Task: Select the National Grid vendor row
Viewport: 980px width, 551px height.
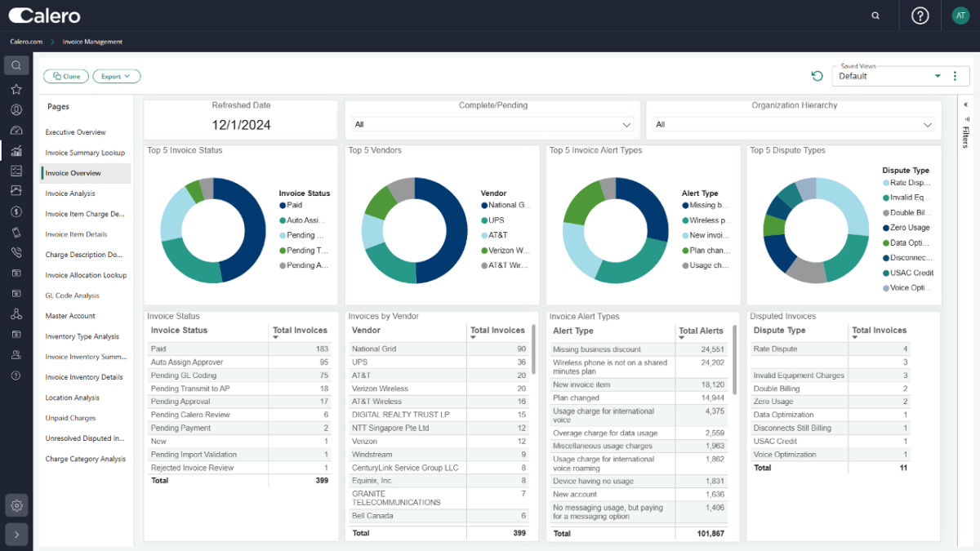Action: [439, 349]
